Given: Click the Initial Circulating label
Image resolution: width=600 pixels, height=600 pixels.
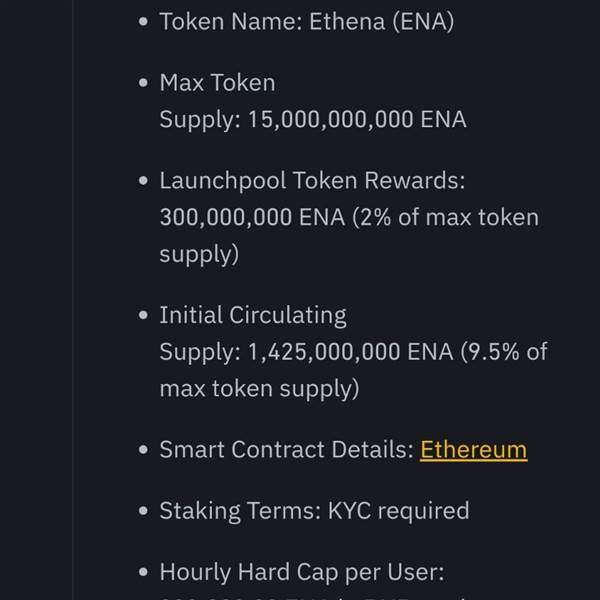Looking at the screenshot, I should [x=253, y=315].
